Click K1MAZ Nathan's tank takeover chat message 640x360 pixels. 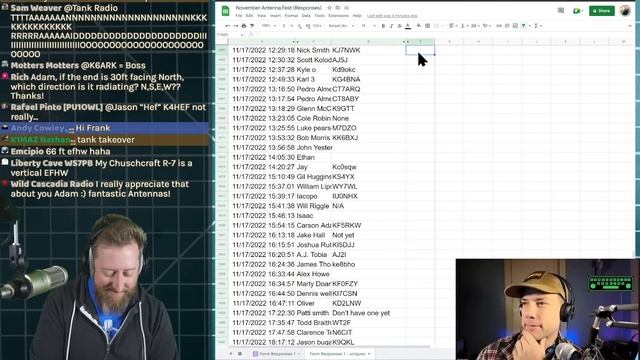point(105,140)
